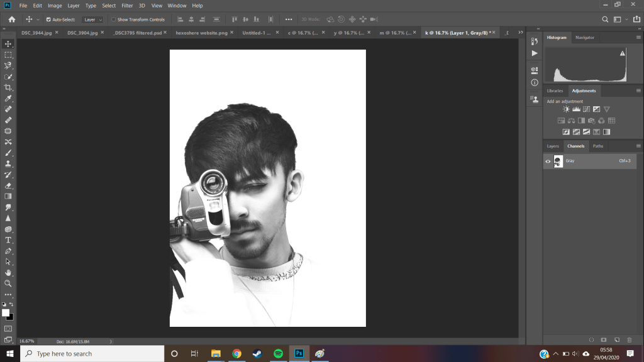Uncheck the Auto-Select checkbox
This screenshot has width=644, height=362.
(x=48, y=19)
